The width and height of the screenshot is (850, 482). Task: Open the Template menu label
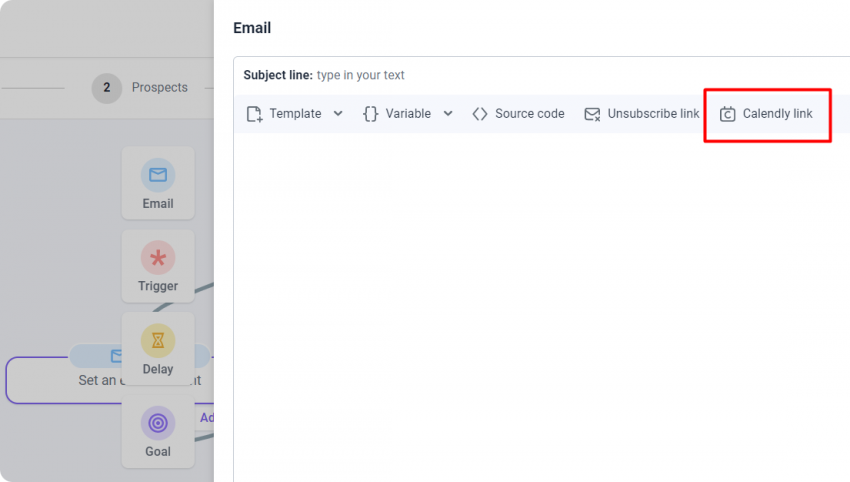[295, 113]
